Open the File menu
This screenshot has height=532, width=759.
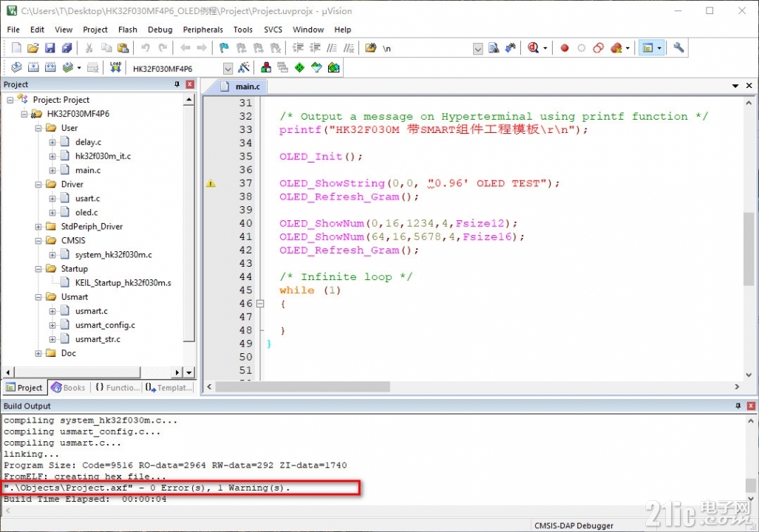tap(13, 30)
